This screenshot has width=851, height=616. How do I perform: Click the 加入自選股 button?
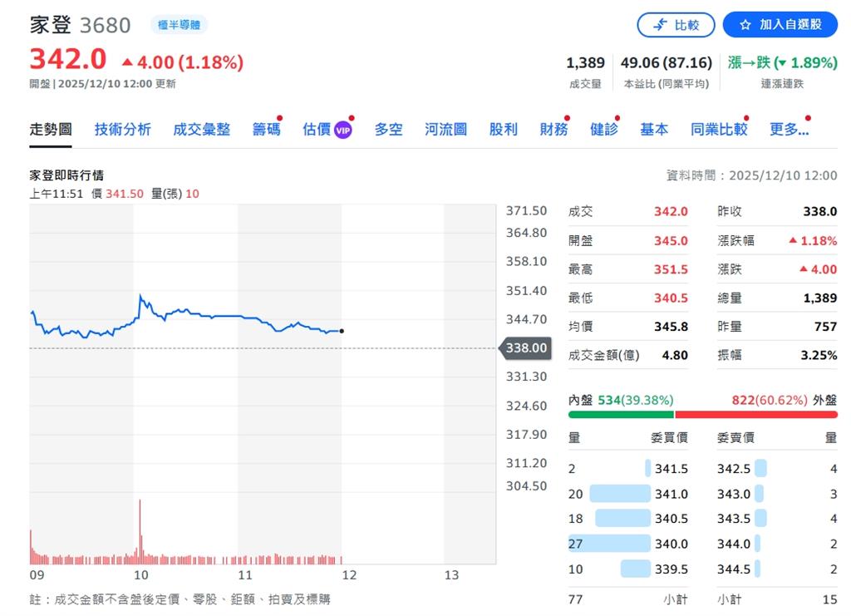(x=780, y=25)
